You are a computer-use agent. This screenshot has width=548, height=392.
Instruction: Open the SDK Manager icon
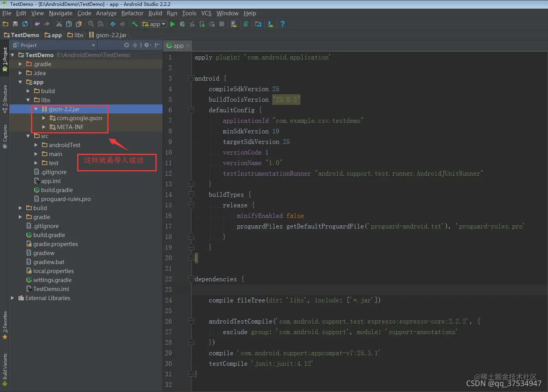(x=270, y=24)
